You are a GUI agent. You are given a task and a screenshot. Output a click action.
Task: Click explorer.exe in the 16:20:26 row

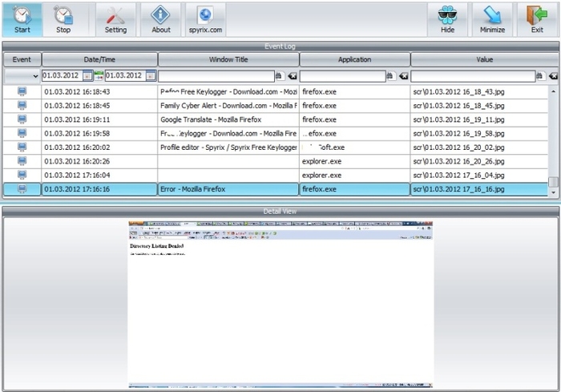(x=321, y=161)
